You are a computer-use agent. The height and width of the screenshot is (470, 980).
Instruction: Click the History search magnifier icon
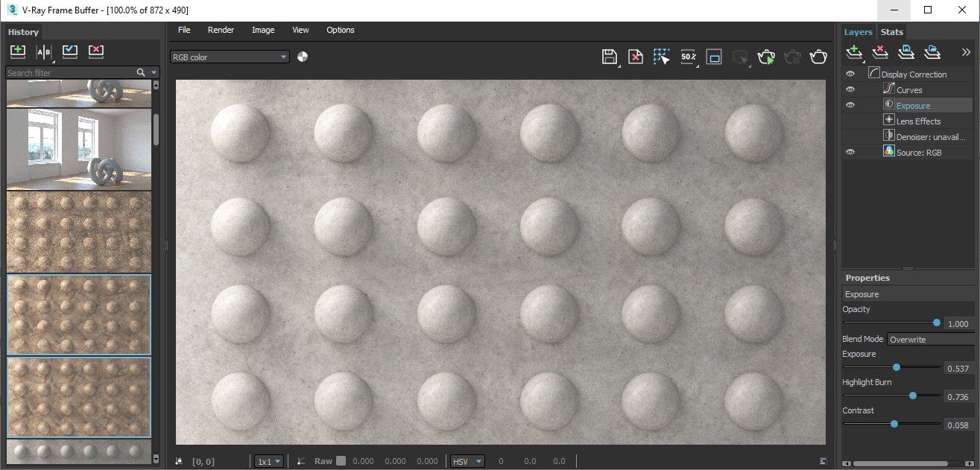point(141,72)
